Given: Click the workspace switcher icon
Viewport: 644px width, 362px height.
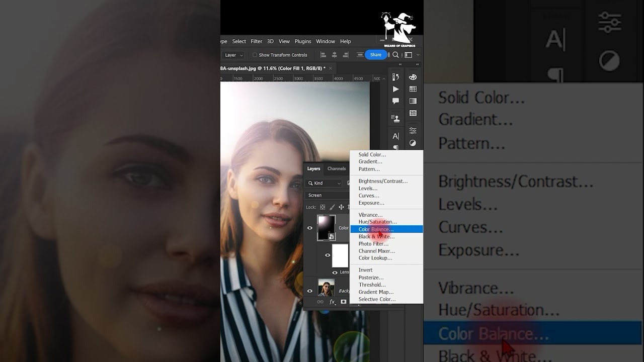Looking at the screenshot, I should [408, 55].
